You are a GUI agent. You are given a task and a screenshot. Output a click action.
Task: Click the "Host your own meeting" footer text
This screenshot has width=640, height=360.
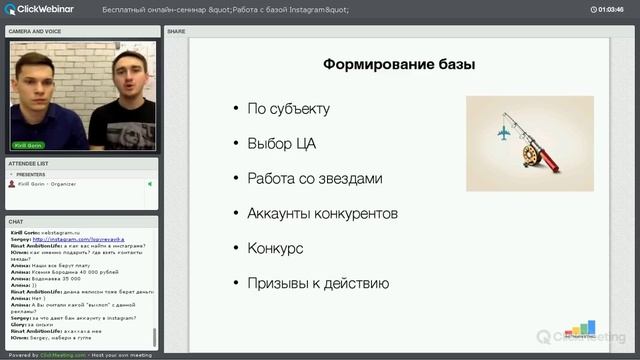(122, 355)
